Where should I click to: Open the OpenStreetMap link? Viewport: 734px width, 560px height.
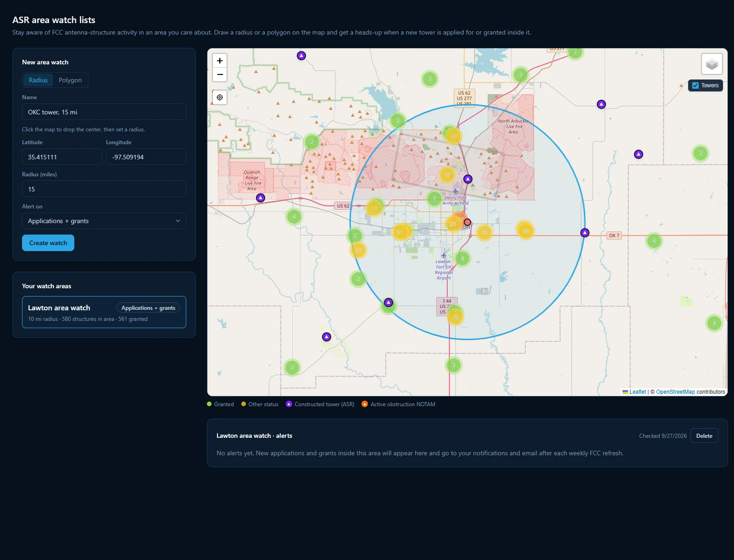675,392
